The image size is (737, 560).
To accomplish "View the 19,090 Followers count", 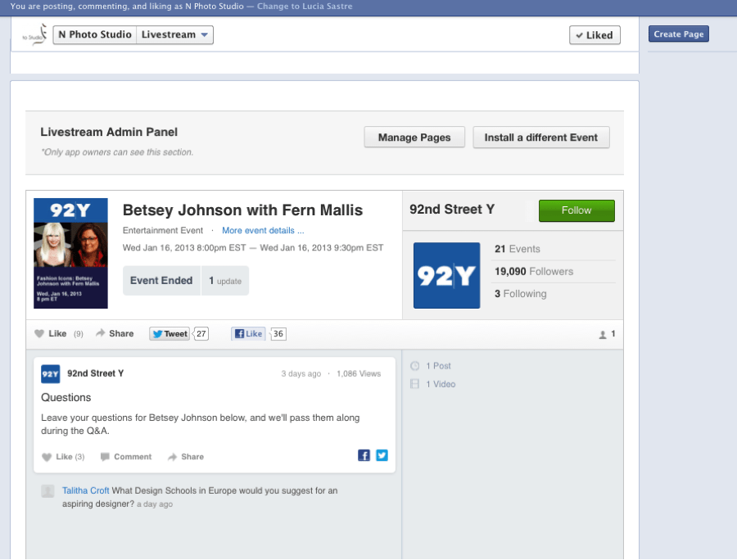I will point(533,272).
